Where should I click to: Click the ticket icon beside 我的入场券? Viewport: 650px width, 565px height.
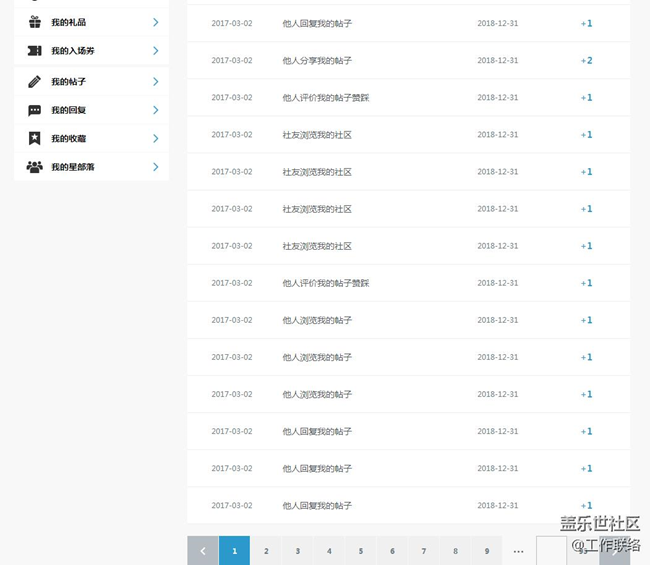(x=34, y=51)
